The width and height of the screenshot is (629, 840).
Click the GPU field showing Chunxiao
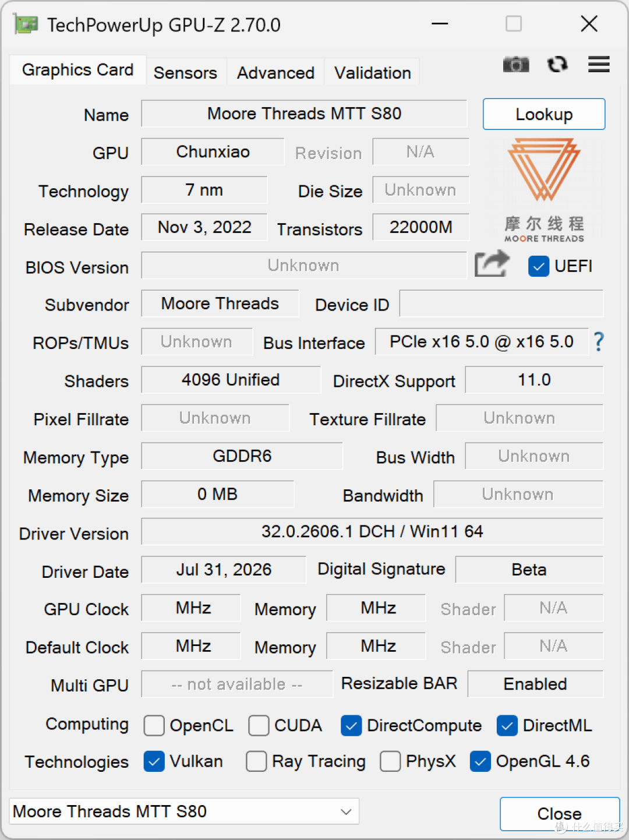point(213,151)
